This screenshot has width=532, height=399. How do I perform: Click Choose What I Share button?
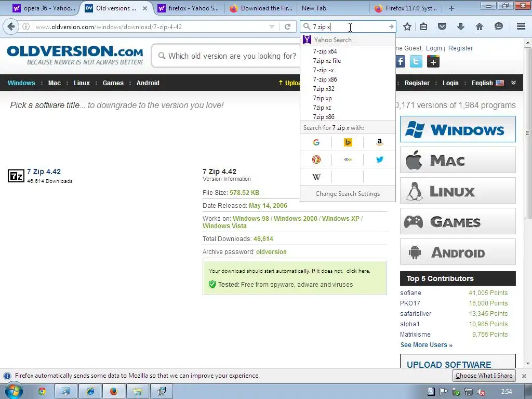pyautogui.click(x=484, y=376)
